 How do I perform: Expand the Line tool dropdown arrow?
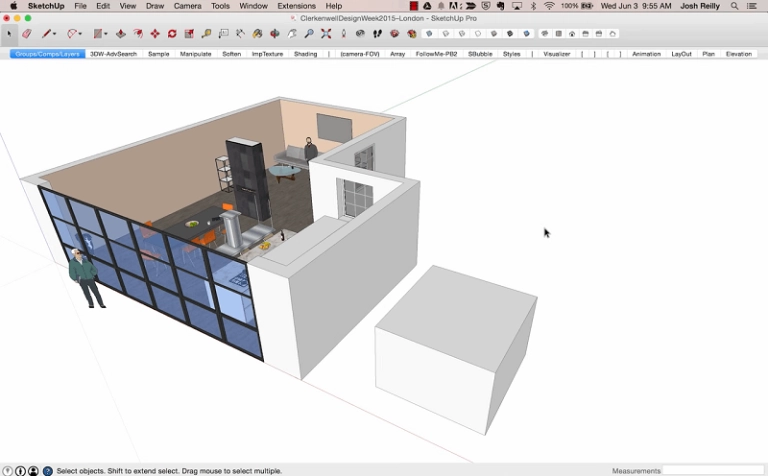[55, 34]
